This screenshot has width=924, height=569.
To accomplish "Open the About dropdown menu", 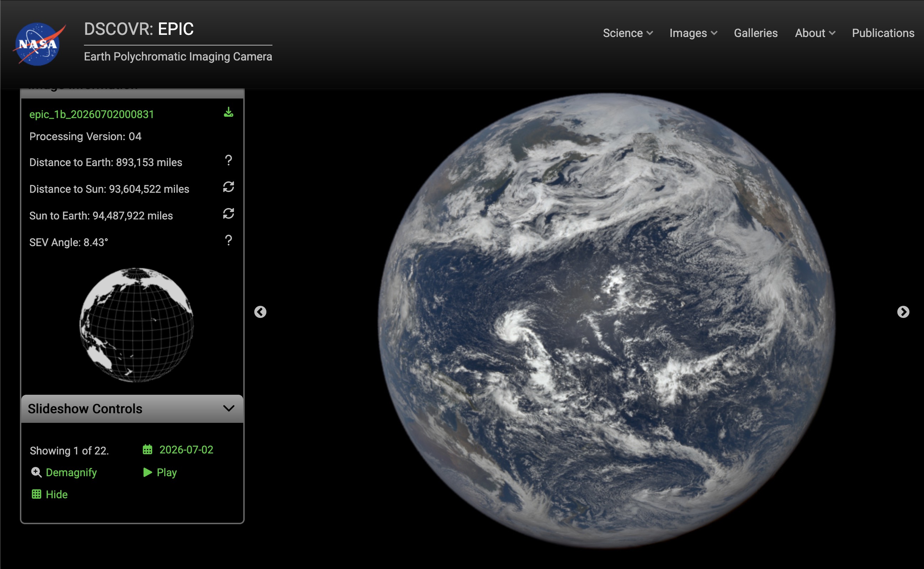I will pos(815,33).
